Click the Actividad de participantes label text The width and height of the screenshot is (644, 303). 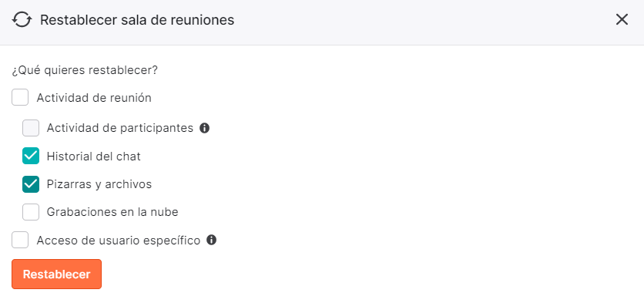120,128
